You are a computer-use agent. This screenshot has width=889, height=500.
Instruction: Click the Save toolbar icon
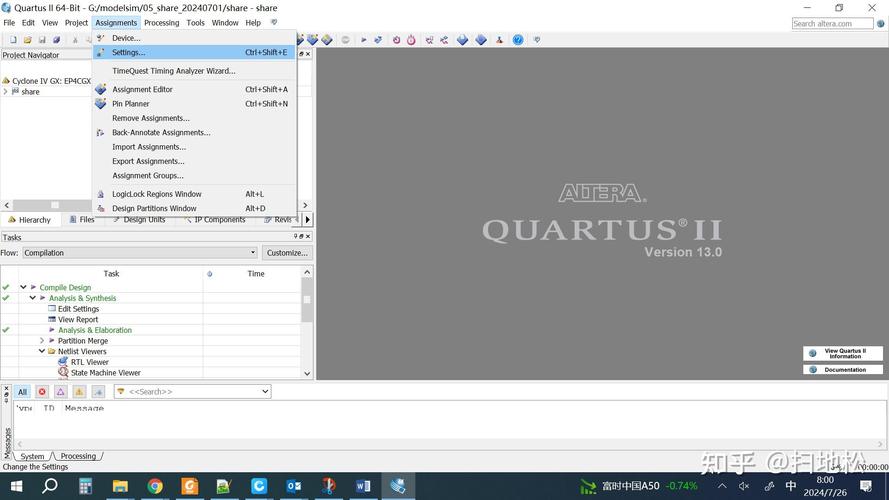click(42, 40)
